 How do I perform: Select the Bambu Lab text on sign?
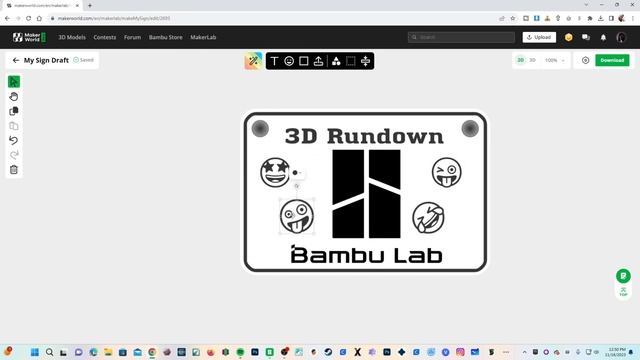click(x=366, y=254)
